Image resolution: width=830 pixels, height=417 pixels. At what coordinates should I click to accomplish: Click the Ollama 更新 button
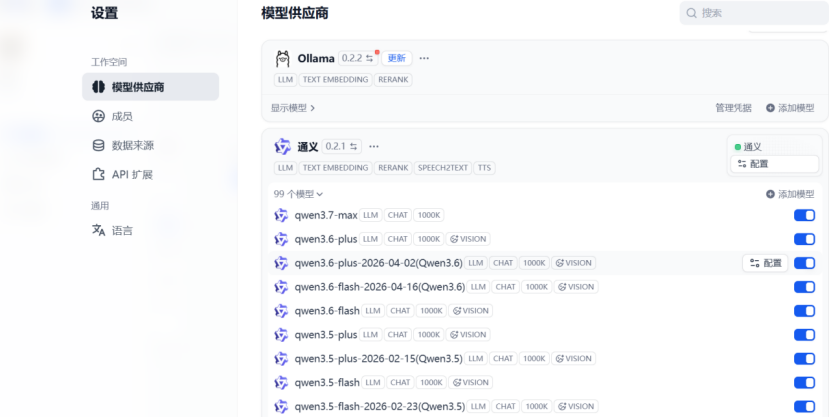[396, 58]
